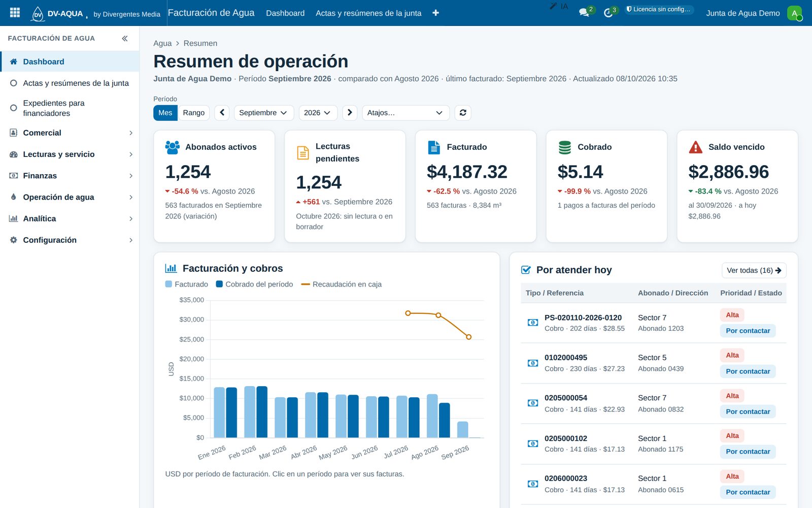Toggle Recaudación en caja legend series
Viewport: 812px width, 508px height.
pos(342,284)
